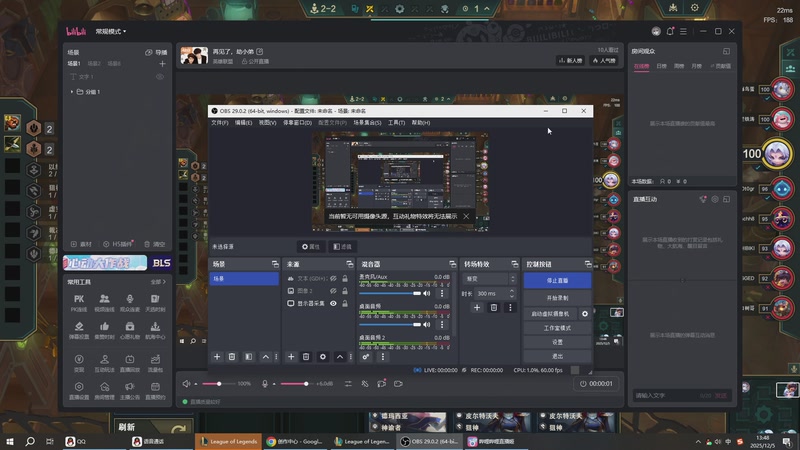Remove selected source in OBS sources panel
This screenshot has height=450, width=800.
point(306,357)
